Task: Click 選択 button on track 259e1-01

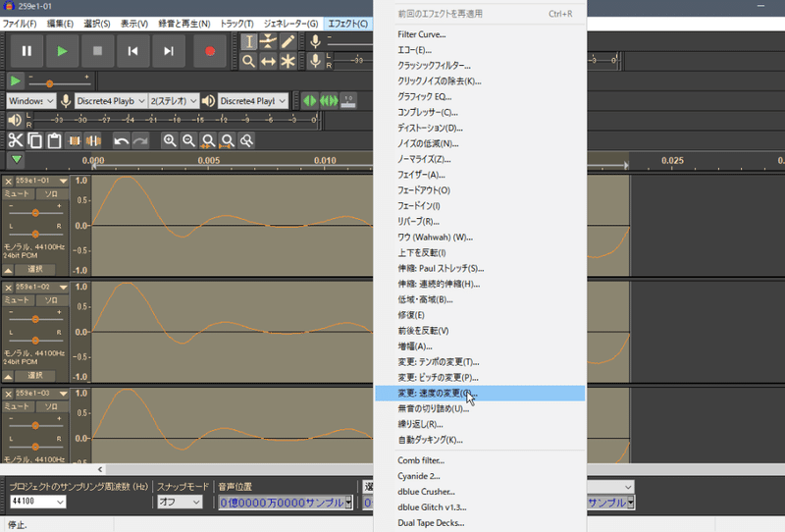Action: (x=35, y=270)
